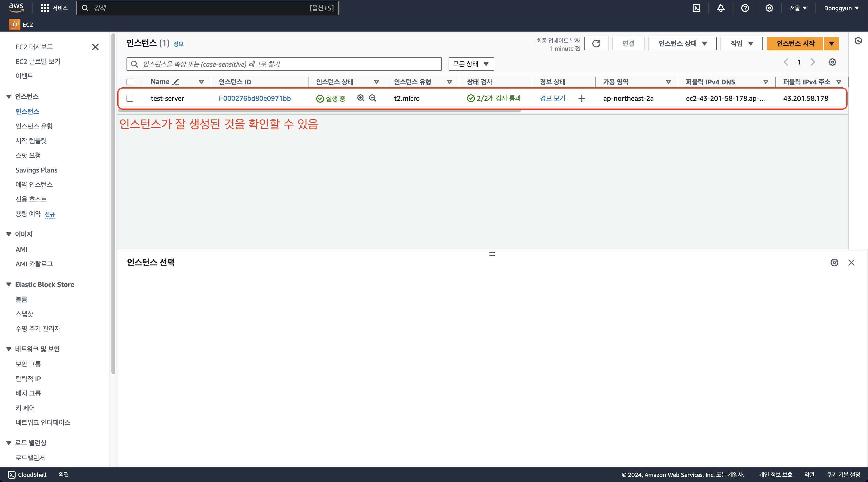
Task: Expand the 인스턴스 상태 dropdown button
Action: click(x=682, y=44)
